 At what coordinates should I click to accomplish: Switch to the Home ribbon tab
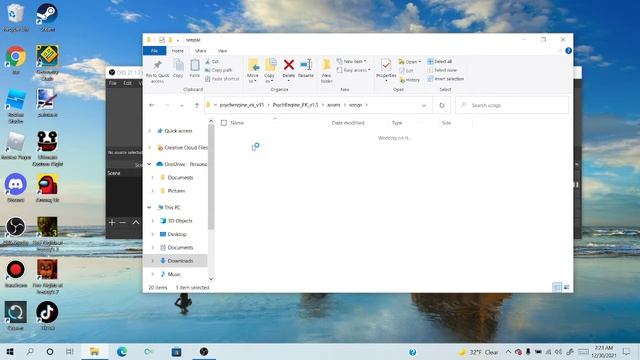coord(178,51)
